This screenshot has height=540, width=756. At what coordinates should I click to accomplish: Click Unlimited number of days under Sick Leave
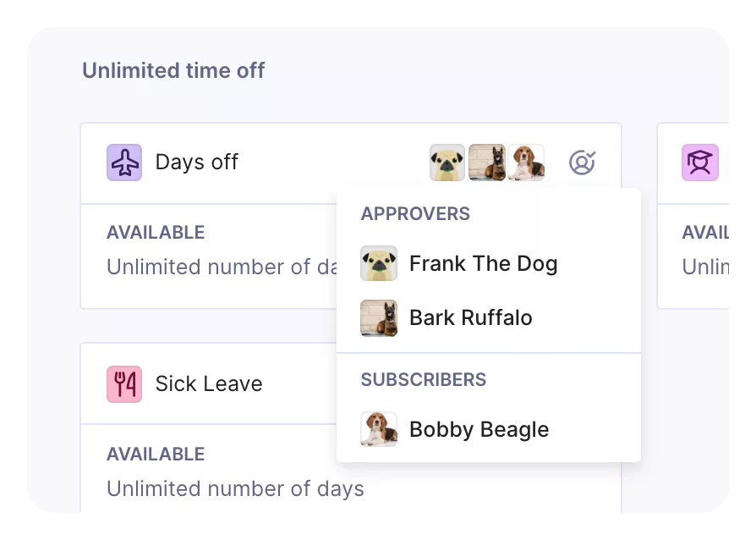point(235,489)
